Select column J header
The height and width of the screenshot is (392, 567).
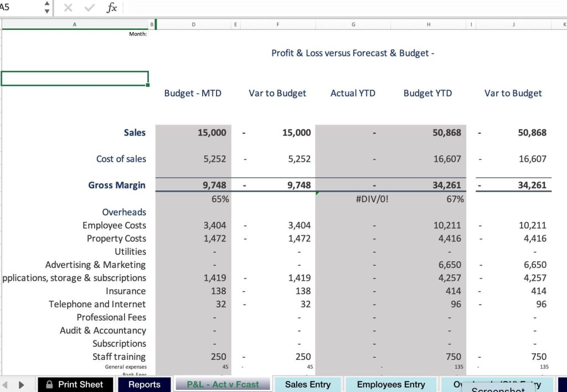pos(513,24)
